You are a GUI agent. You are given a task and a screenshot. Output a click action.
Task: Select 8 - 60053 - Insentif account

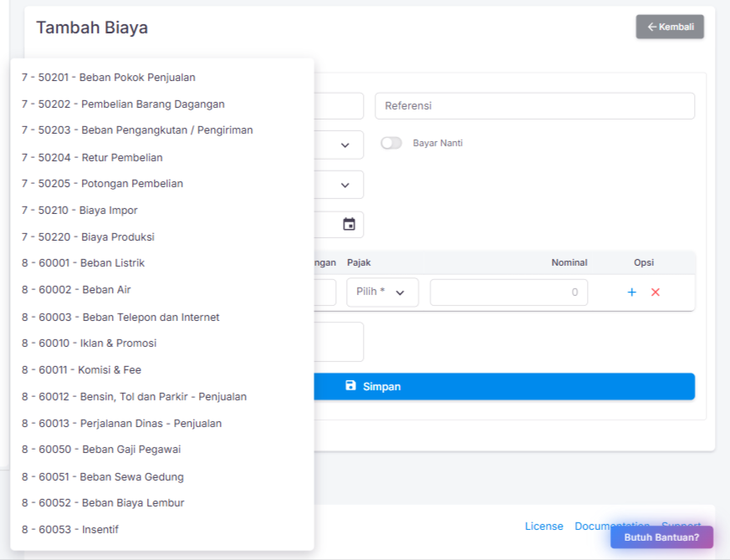[x=70, y=530]
